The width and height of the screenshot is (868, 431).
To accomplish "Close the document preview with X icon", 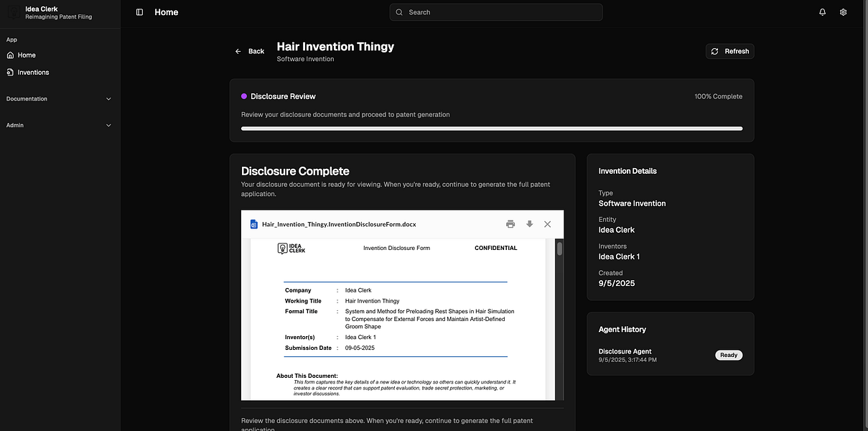I will pyautogui.click(x=547, y=224).
